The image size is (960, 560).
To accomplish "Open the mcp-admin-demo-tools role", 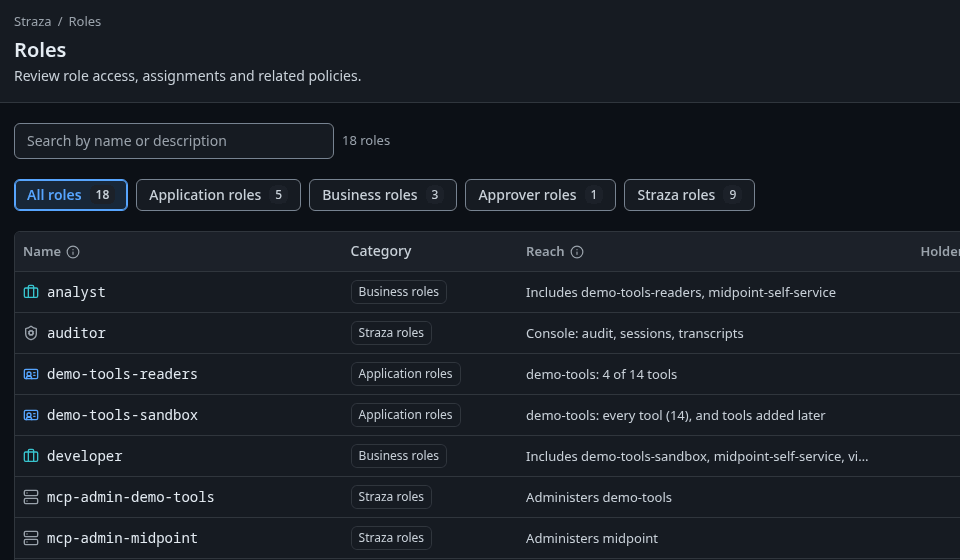I will point(130,497).
